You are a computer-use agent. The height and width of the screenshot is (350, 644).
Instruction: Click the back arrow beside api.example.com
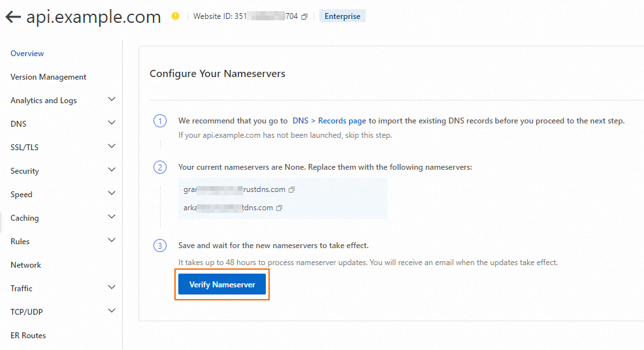[x=12, y=17]
